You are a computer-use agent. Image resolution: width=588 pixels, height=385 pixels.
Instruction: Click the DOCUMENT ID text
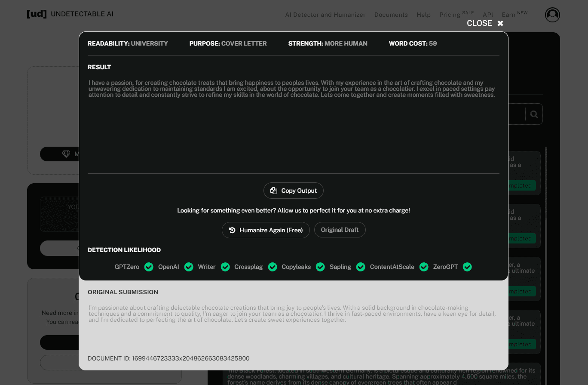pyautogui.click(x=168, y=358)
